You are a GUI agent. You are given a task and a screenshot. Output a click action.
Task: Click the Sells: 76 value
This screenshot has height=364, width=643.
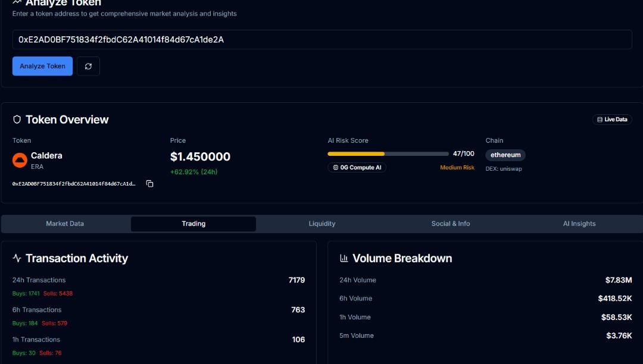pos(51,353)
